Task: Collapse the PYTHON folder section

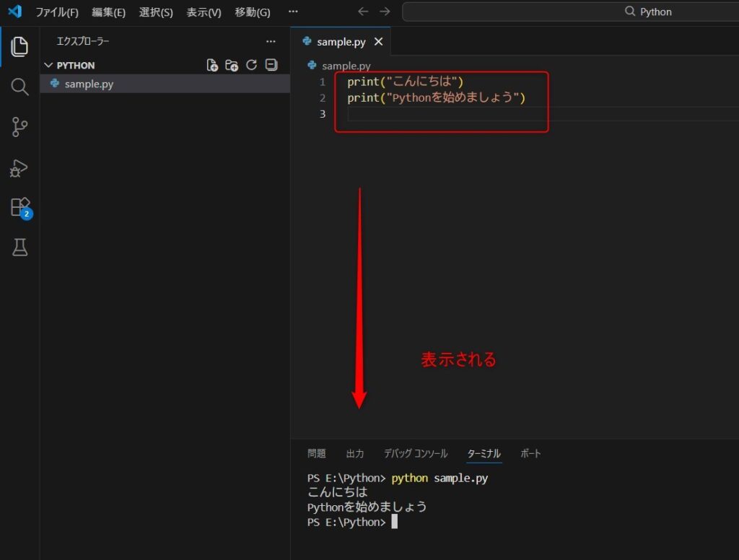Action: (x=48, y=65)
